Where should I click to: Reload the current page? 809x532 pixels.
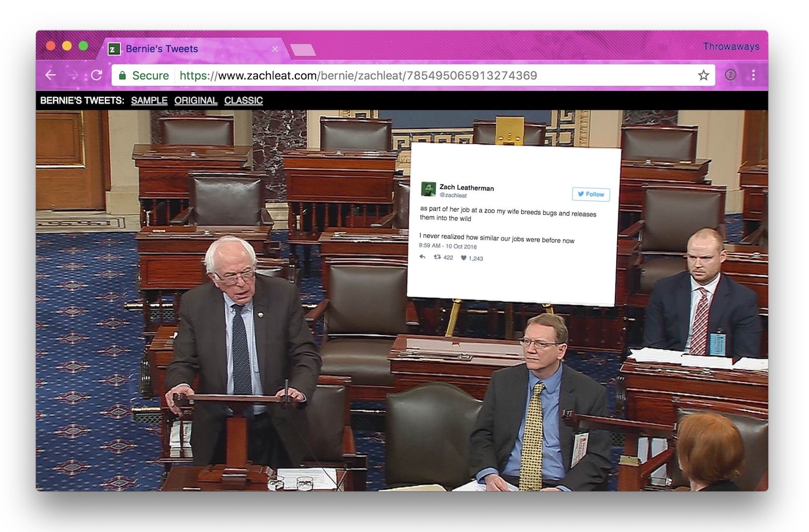pyautogui.click(x=97, y=75)
